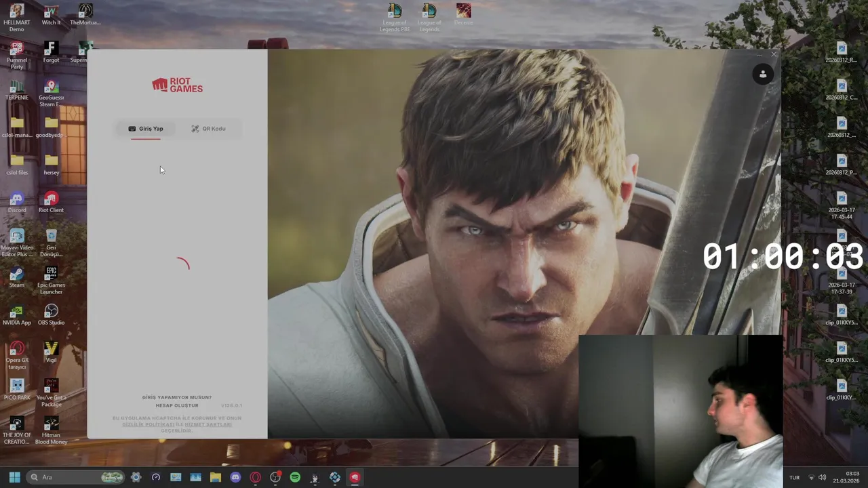Open Spotify from the taskbar
This screenshot has height=488, width=868.
(295, 477)
